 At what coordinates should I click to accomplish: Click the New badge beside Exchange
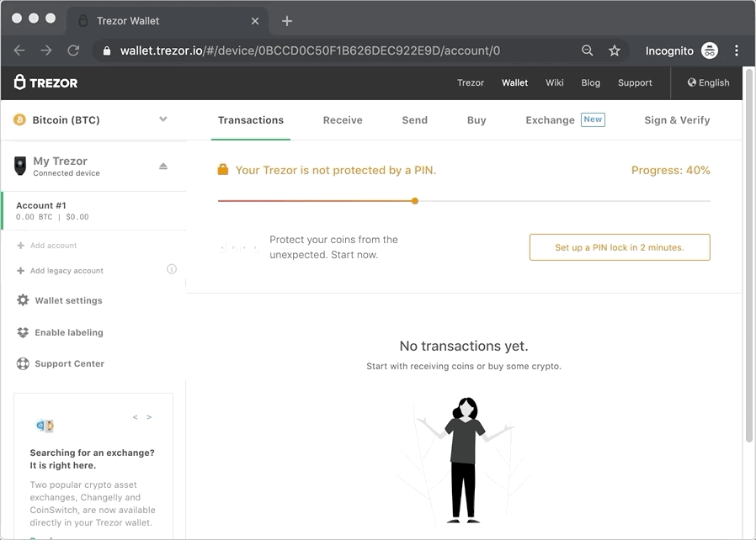[593, 119]
